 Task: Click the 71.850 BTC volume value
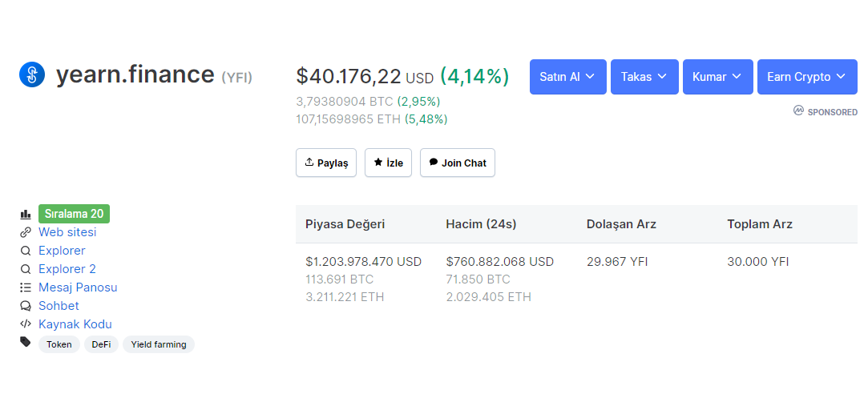(x=478, y=279)
